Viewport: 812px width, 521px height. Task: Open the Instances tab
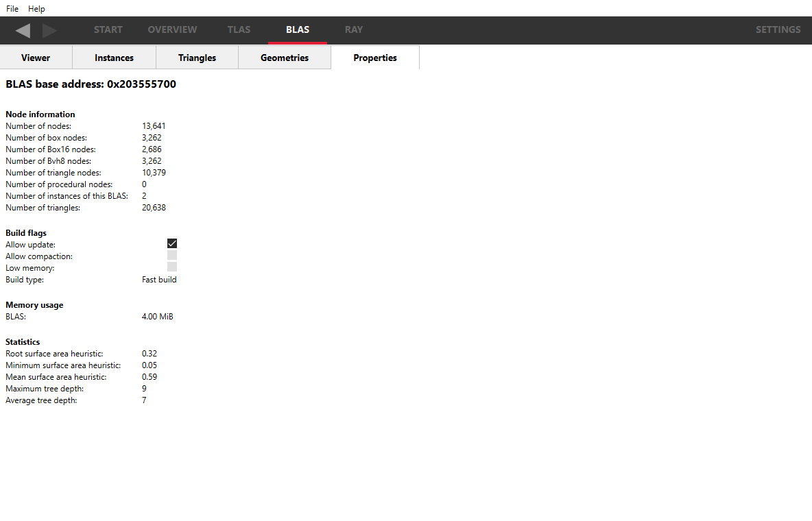tap(114, 58)
